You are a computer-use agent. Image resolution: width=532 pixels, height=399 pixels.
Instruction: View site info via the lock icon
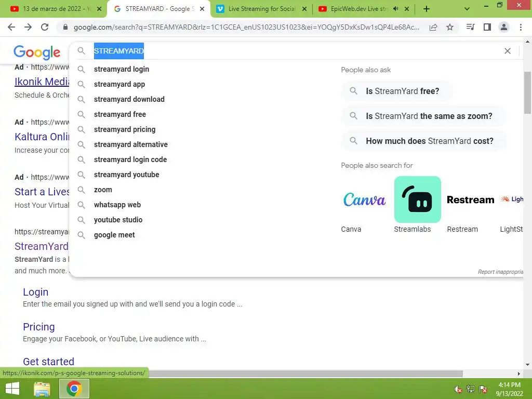65,27
